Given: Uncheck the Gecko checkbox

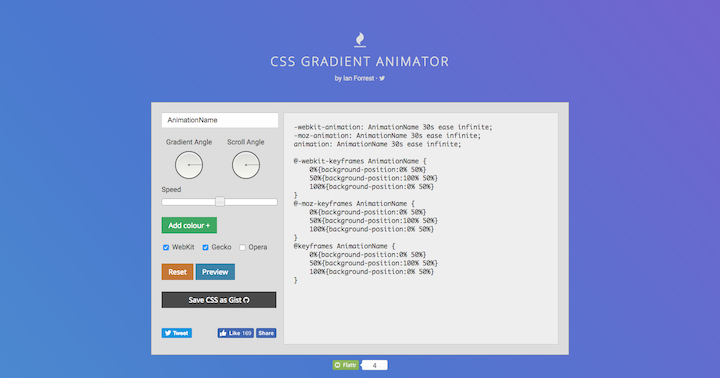Looking at the screenshot, I should 205,248.
